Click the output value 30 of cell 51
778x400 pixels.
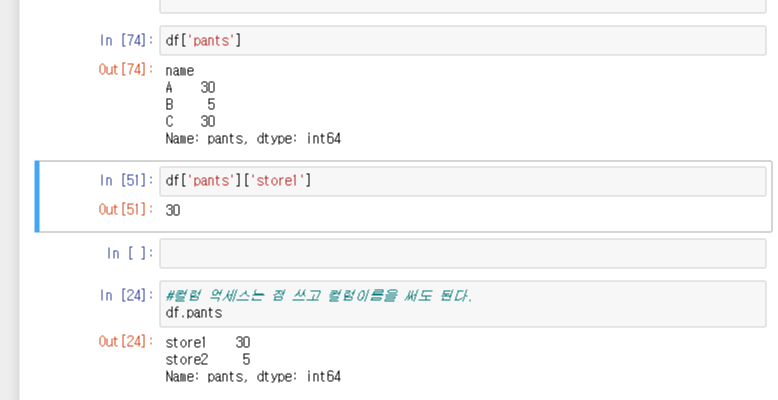pyautogui.click(x=173, y=210)
